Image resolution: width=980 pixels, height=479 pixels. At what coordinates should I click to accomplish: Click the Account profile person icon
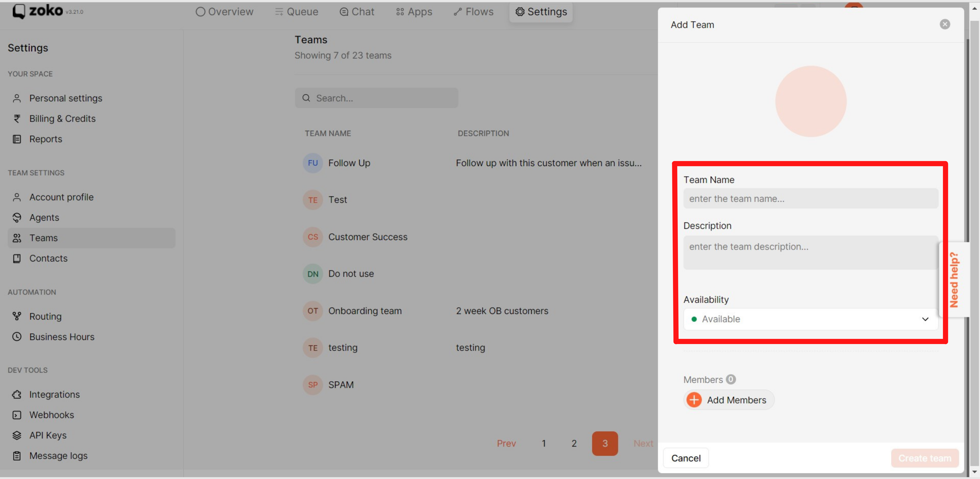(17, 197)
